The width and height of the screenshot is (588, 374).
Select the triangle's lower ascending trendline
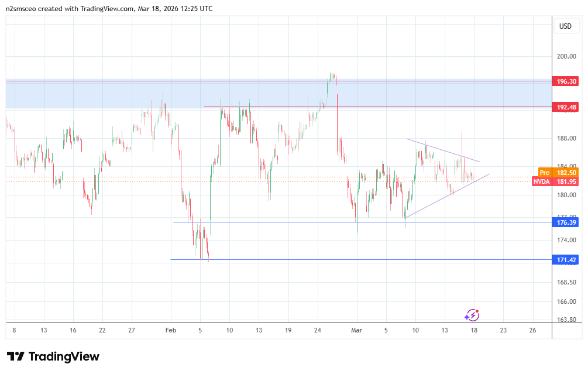pyautogui.click(x=445, y=196)
